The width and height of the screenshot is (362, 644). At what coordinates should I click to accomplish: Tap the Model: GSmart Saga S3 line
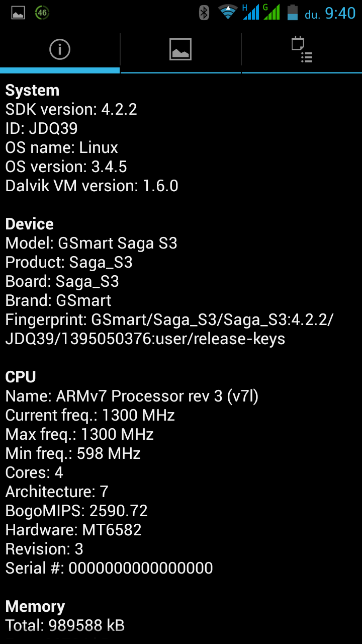91,244
